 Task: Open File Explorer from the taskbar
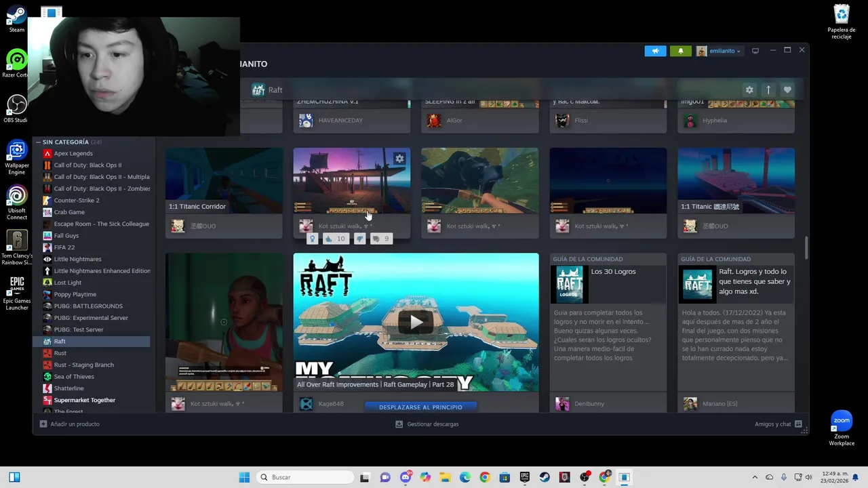point(445,477)
